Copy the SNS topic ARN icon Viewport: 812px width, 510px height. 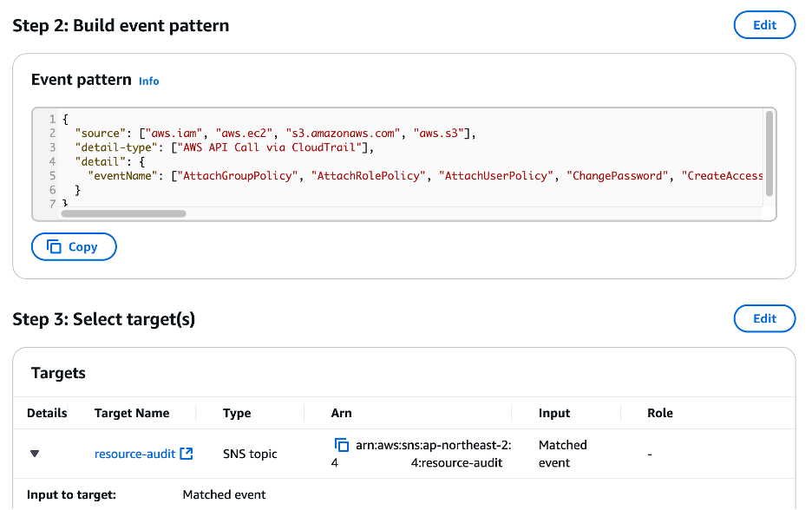342,445
